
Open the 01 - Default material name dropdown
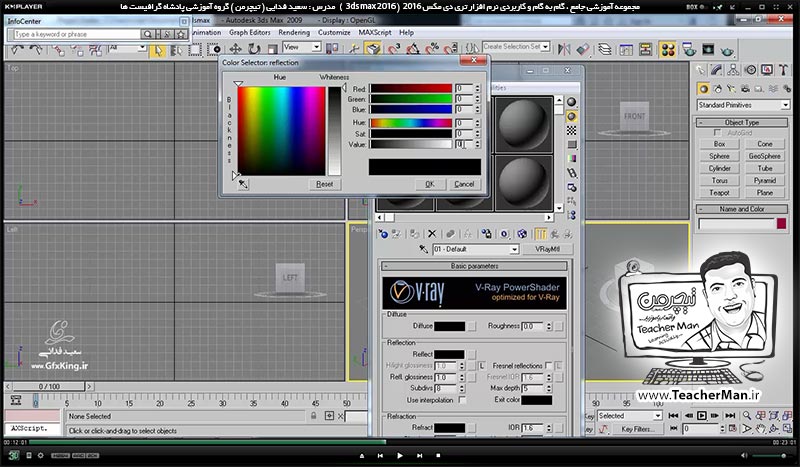click(x=476, y=249)
